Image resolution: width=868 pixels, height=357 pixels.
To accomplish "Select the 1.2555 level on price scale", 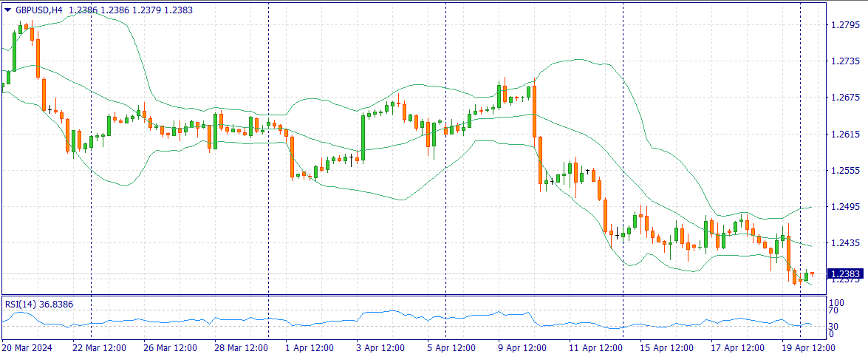I will point(844,171).
